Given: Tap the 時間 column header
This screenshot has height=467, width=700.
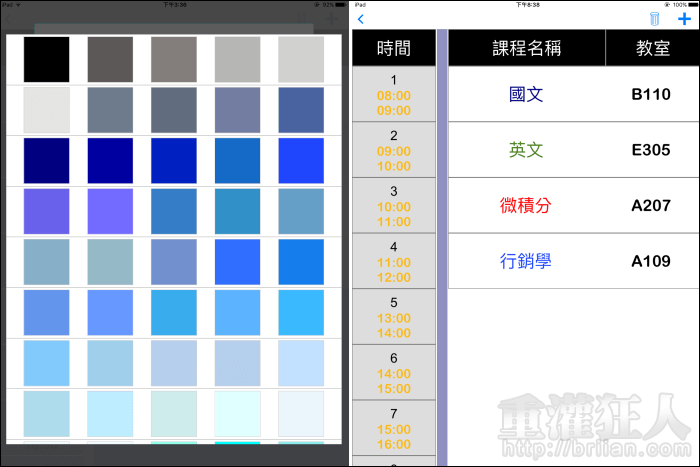Looking at the screenshot, I should point(393,48).
